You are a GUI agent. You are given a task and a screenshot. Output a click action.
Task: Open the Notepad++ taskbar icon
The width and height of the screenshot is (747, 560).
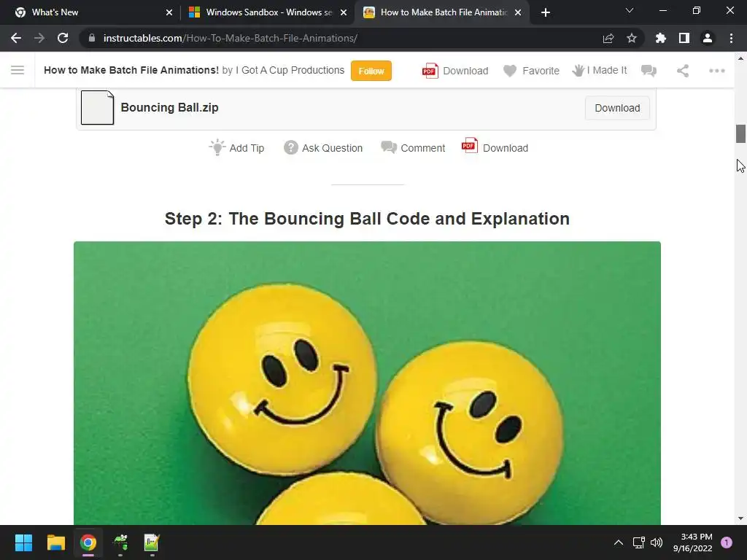pyautogui.click(x=152, y=542)
